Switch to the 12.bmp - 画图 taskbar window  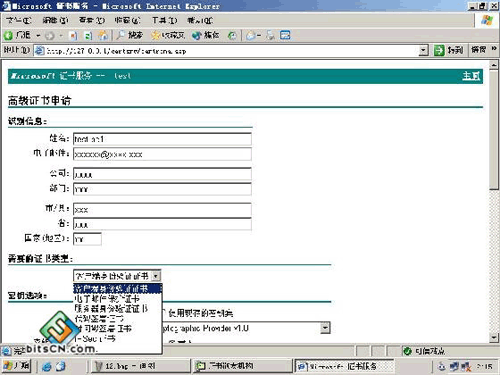pos(140,366)
